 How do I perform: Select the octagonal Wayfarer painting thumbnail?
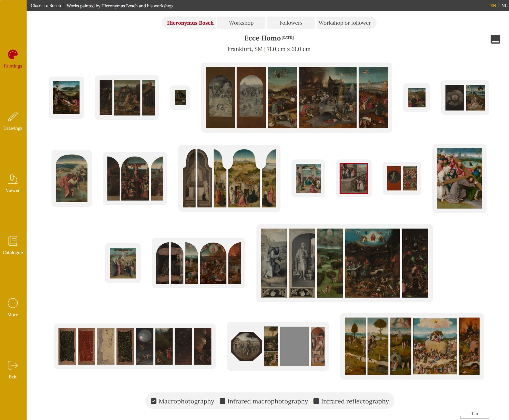(246, 346)
